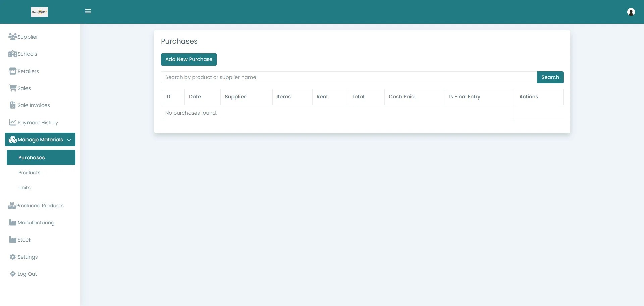Click the Manufacturing factory icon

coord(13,222)
